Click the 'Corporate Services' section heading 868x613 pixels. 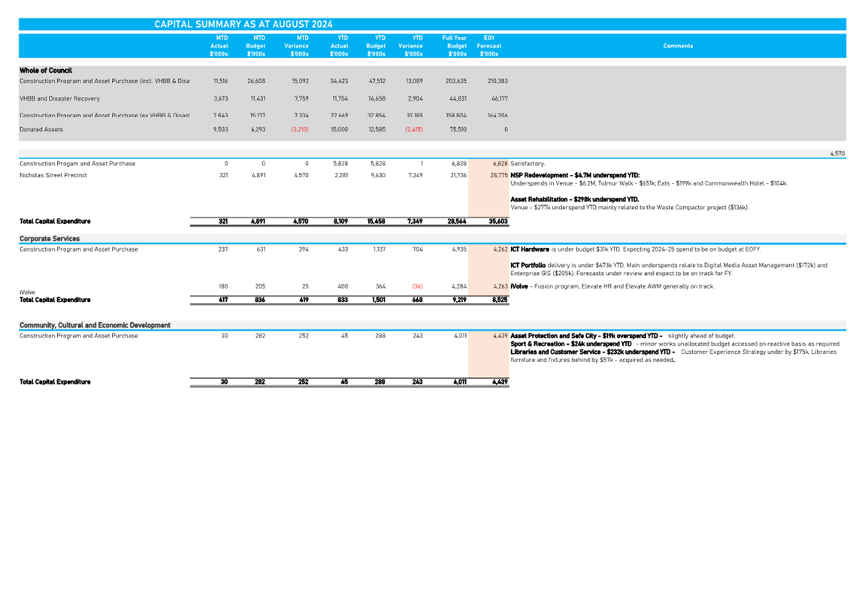50,238
